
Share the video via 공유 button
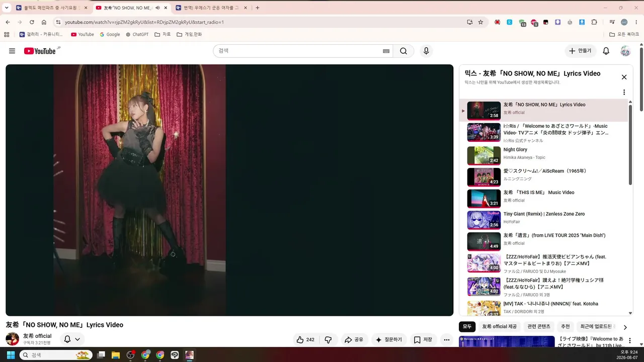tap(354, 340)
